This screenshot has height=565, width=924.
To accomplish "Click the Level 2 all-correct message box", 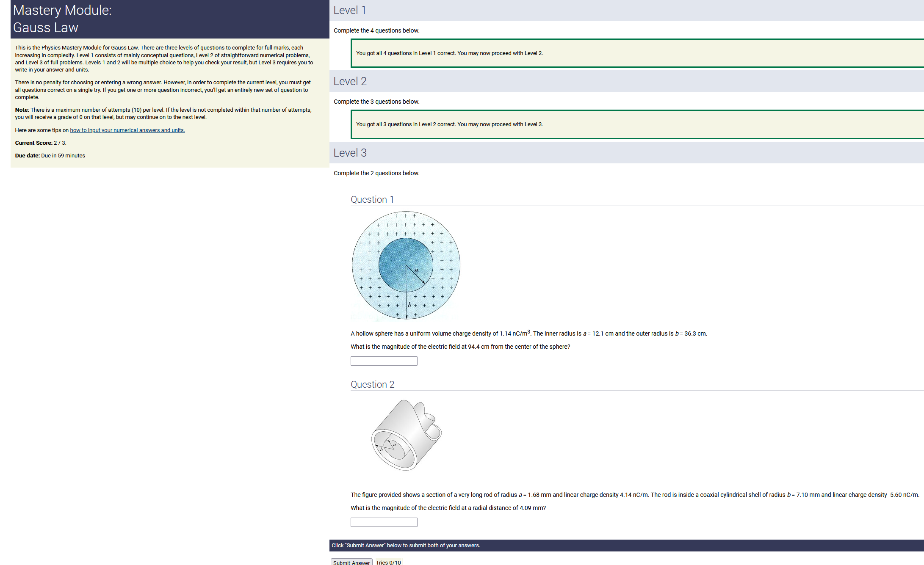I will [449, 124].
